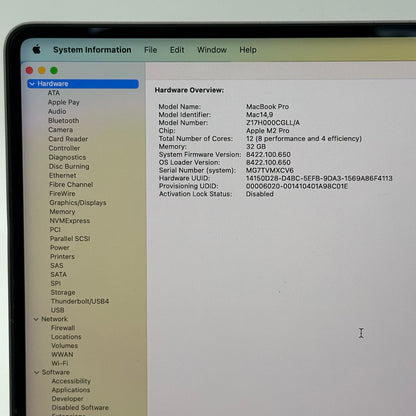Select SATA in the sidebar
The height and width of the screenshot is (416, 416).
pos(59,274)
